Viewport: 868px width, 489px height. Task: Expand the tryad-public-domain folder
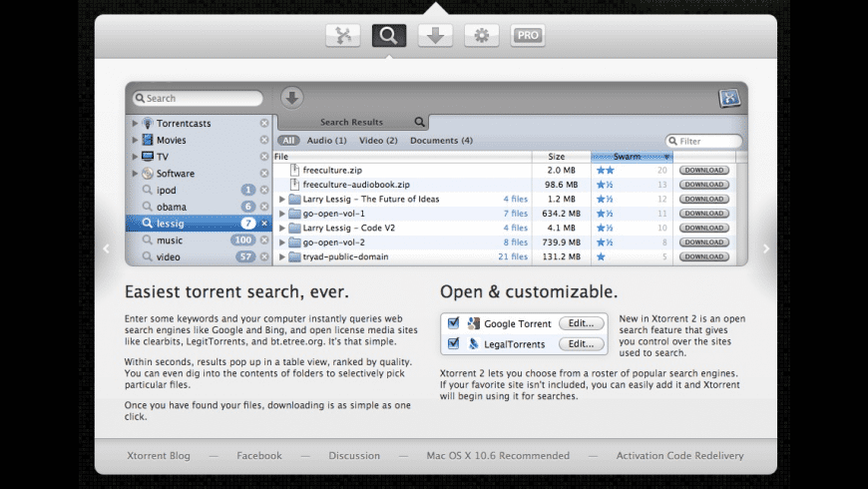281,256
